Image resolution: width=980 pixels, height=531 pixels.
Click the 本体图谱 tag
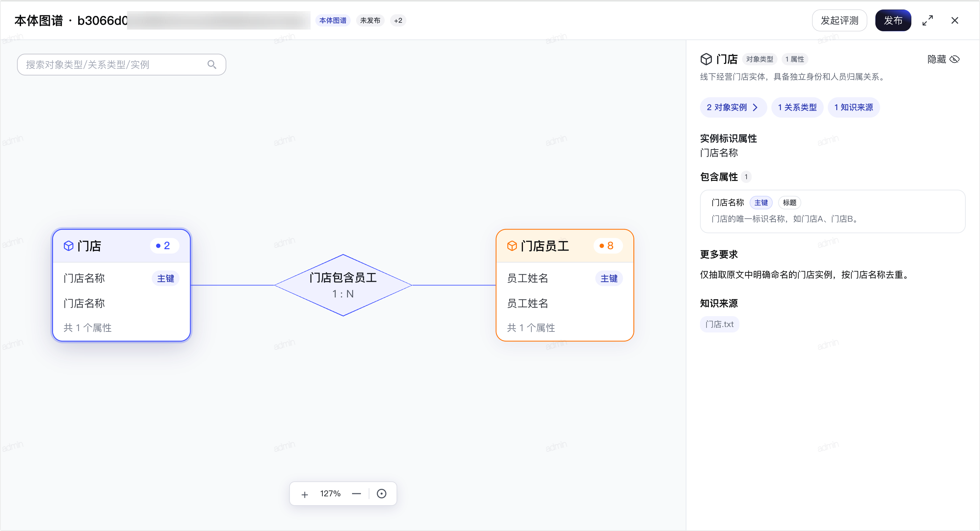point(332,20)
